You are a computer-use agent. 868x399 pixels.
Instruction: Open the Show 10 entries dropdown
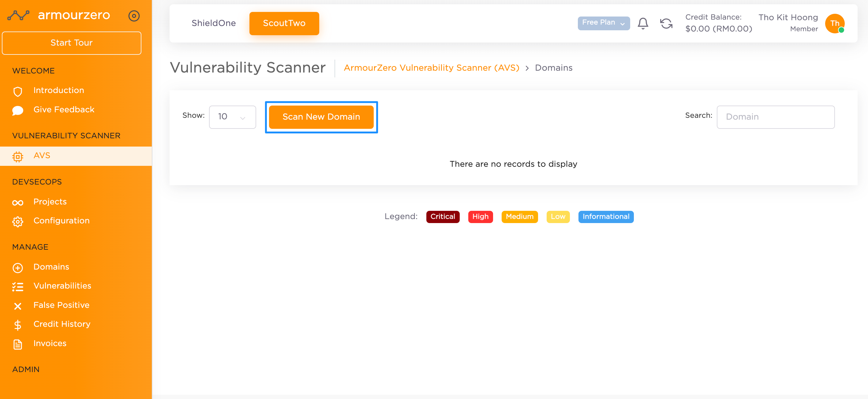[x=232, y=117]
